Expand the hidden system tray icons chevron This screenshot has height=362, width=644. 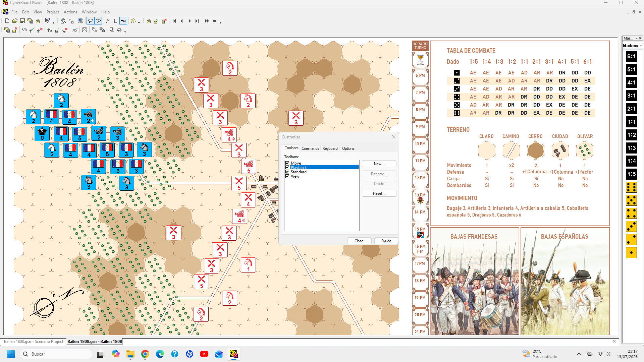pos(579,354)
